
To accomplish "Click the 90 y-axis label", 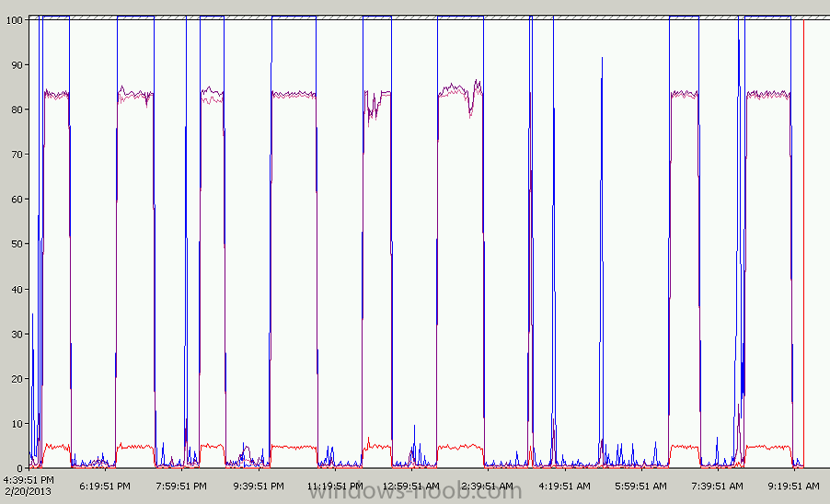I will 17,65.
